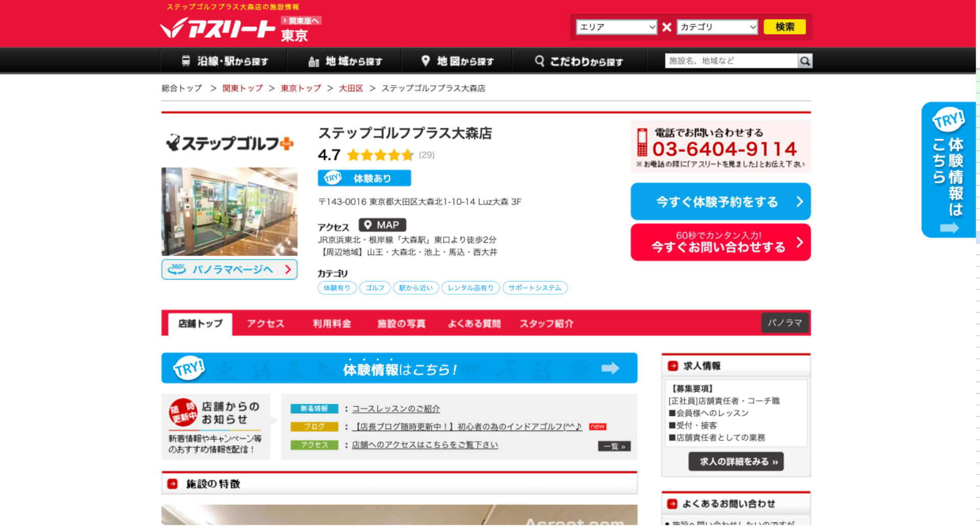Open the MAP pin button
Screen dimensions: 980x530
click(x=382, y=225)
